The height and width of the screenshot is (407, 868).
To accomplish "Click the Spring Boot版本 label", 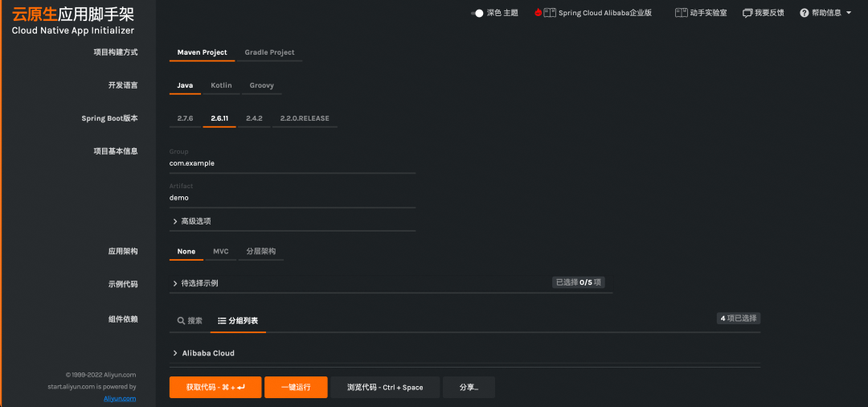I will pyautogui.click(x=109, y=118).
